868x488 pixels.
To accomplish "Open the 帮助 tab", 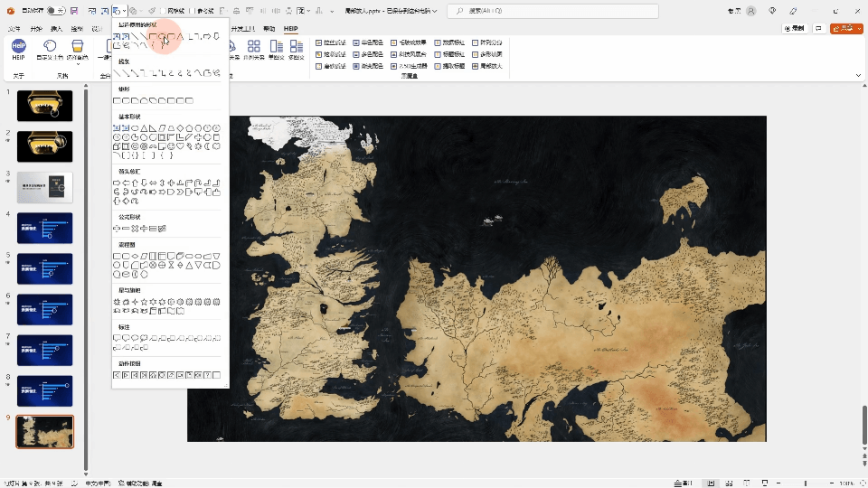I will [269, 29].
